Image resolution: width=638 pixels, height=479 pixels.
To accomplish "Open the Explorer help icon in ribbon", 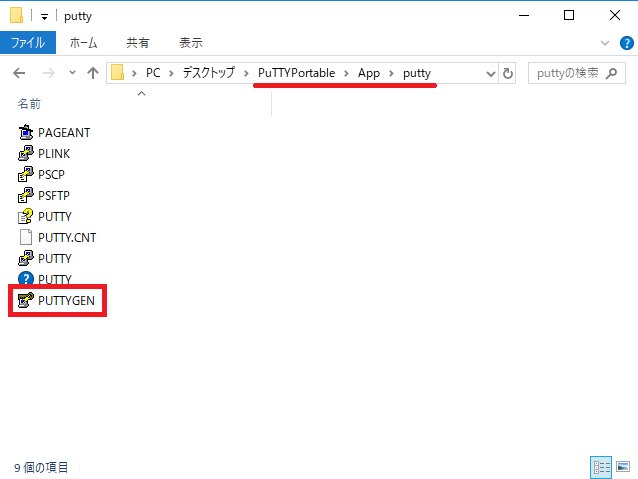I will [x=627, y=43].
